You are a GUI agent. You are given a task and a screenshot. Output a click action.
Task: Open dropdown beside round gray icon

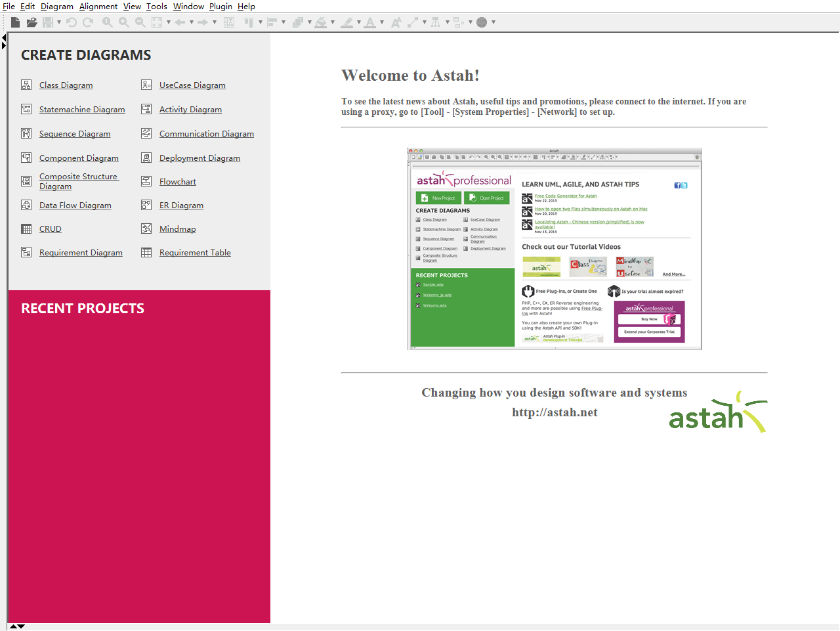click(493, 22)
